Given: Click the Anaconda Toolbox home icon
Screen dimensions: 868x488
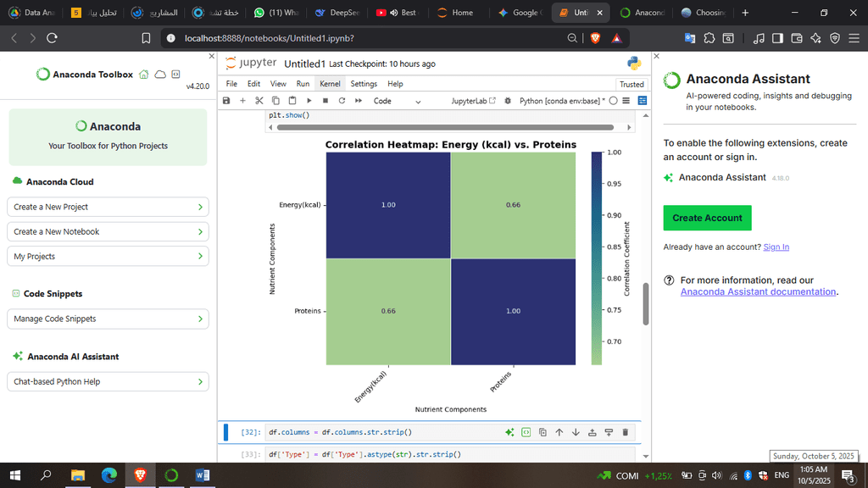Looking at the screenshot, I should click(144, 75).
